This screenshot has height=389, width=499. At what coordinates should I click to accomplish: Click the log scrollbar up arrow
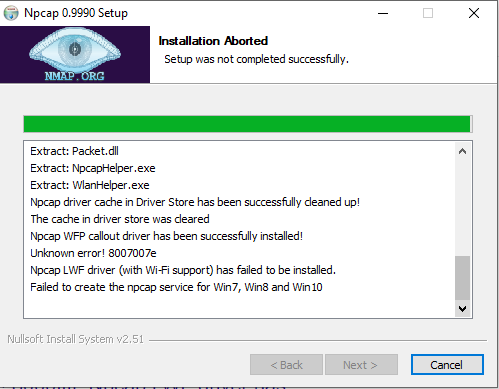pyautogui.click(x=462, y=152)
